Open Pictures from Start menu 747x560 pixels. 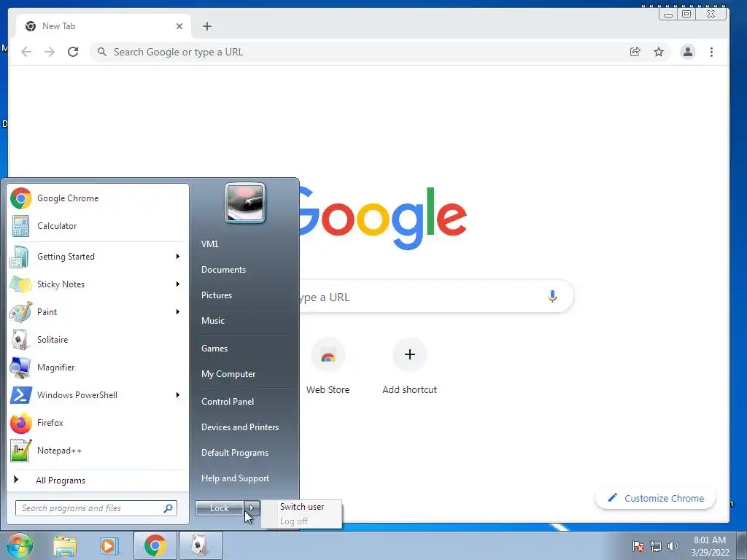(x=217, y=295)
